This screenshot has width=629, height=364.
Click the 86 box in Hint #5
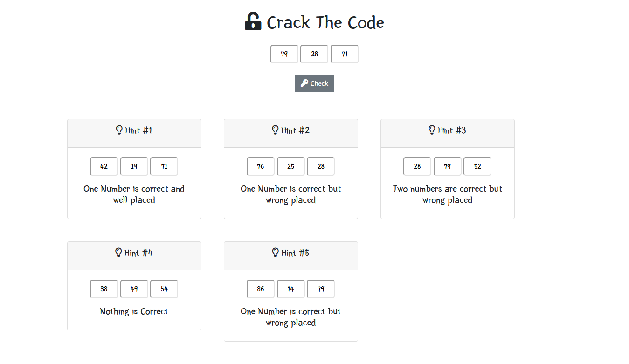coord(261,289)
